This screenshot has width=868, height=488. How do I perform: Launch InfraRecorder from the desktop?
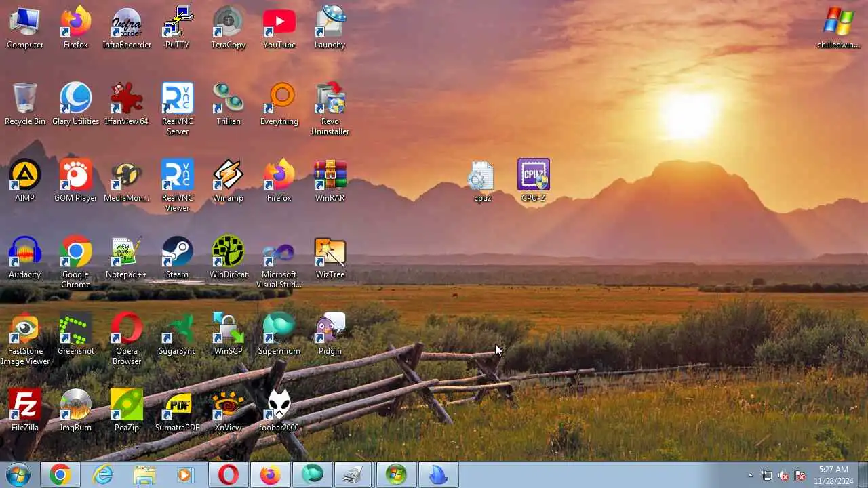coord(127,28)
